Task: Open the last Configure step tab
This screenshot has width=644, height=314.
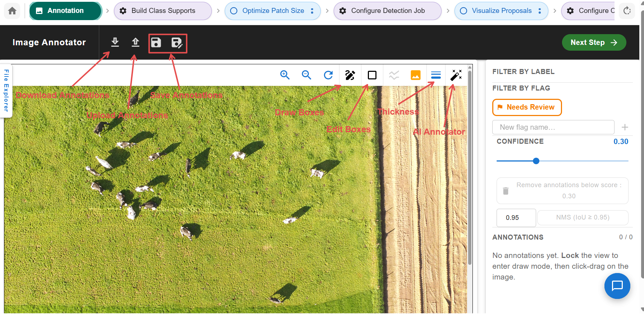Action: point(588,11)
